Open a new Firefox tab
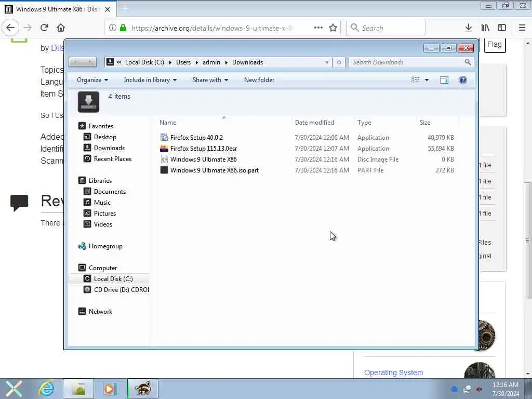 pos(125,9)
